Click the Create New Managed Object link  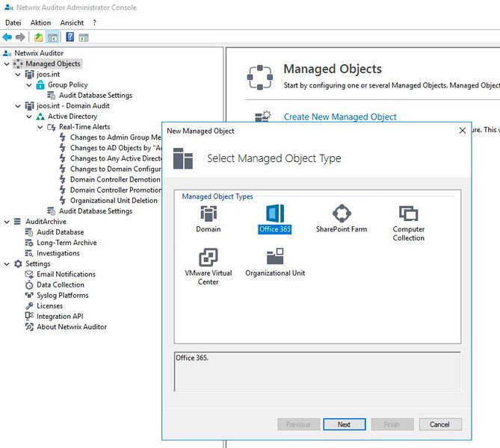(x=340, y=116)
